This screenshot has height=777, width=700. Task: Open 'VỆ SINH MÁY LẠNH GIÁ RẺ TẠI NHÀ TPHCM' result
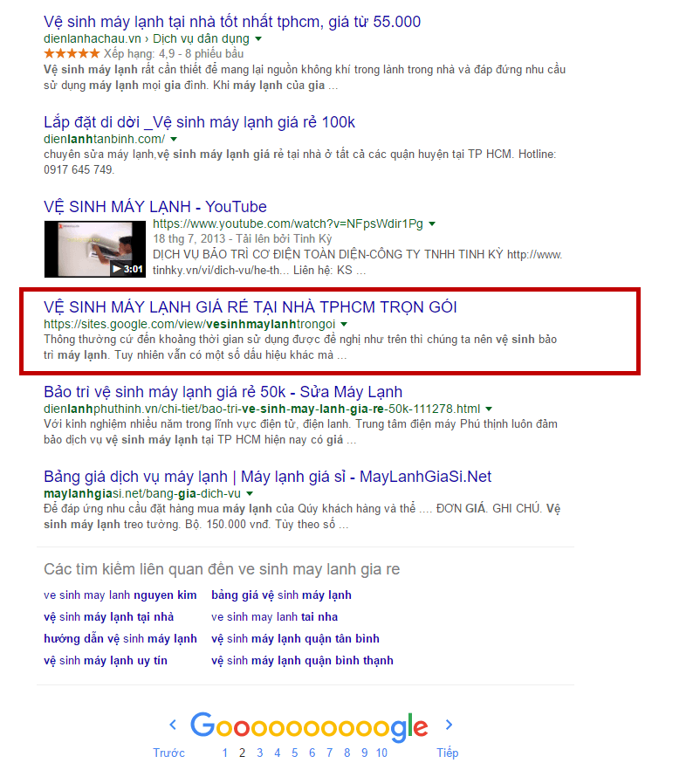[250, 307]
